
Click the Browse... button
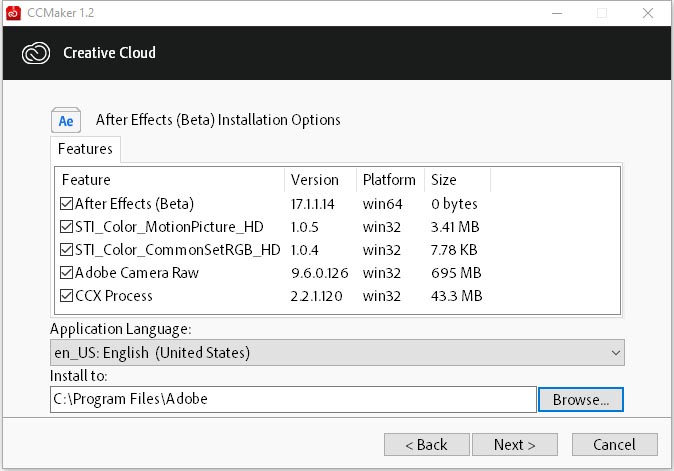coord(581,400)
